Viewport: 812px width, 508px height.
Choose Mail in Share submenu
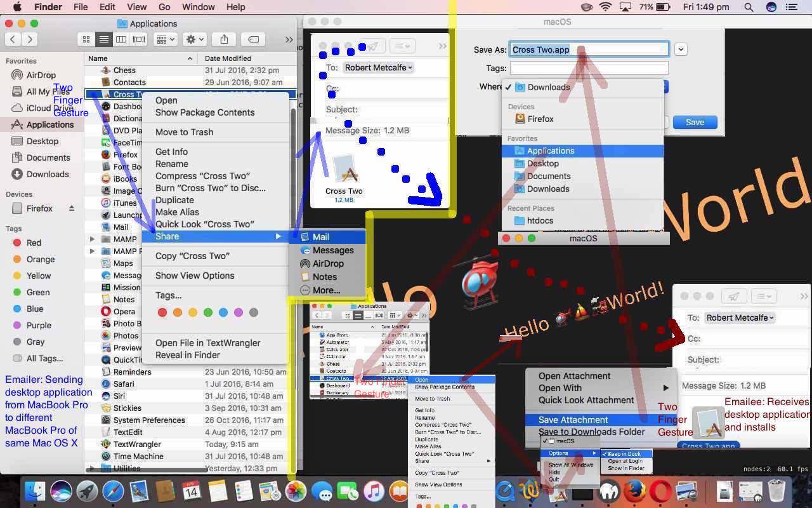[x=327, y=237]
